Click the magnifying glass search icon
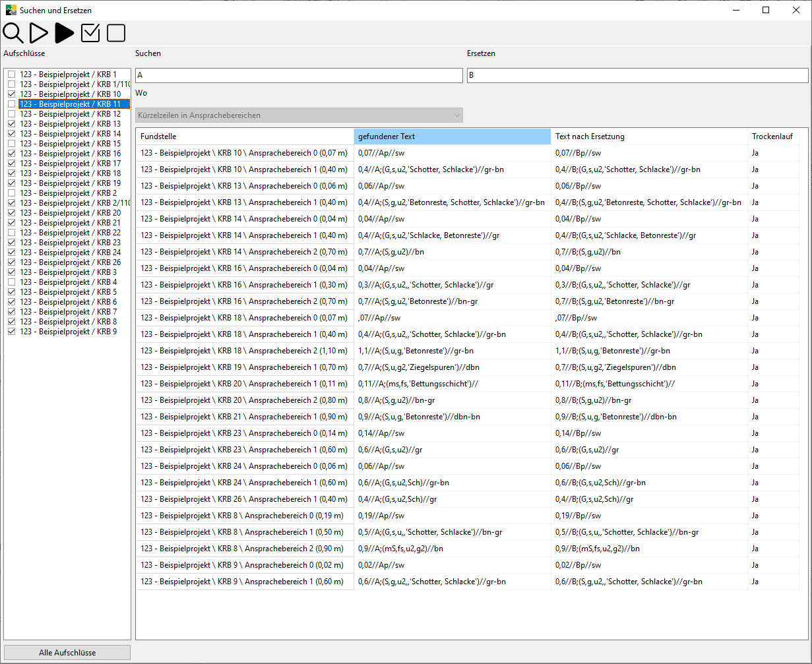 [x=13, y=33]
